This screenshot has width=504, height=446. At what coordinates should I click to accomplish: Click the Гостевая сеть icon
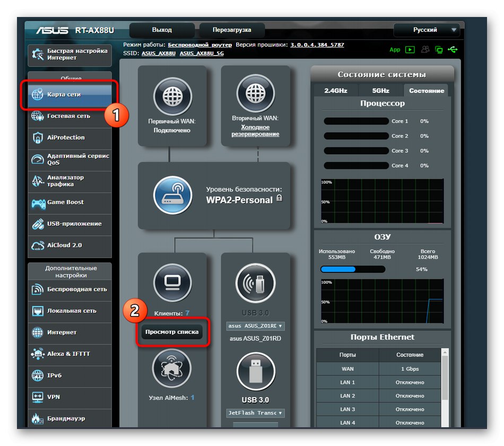(x=38, y=116)
